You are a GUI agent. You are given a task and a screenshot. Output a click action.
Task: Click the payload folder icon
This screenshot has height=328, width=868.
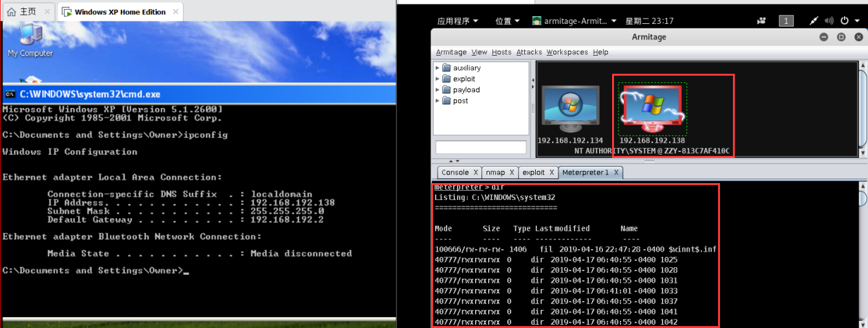pos(447,90)
